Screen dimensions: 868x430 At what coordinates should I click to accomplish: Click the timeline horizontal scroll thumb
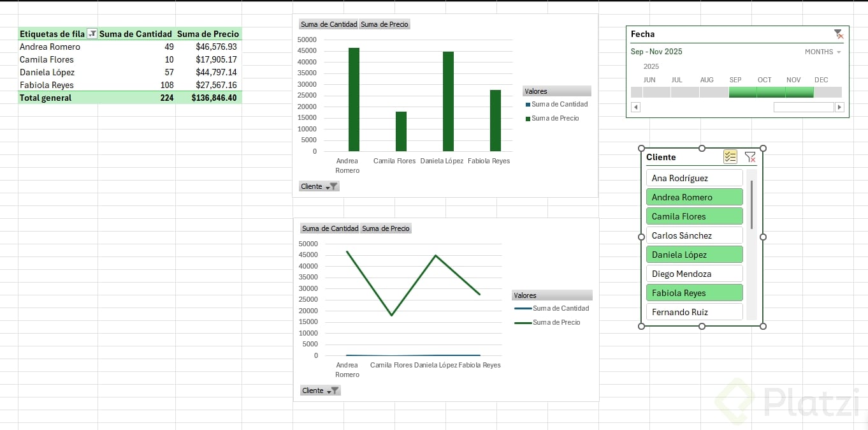point(804,107)
